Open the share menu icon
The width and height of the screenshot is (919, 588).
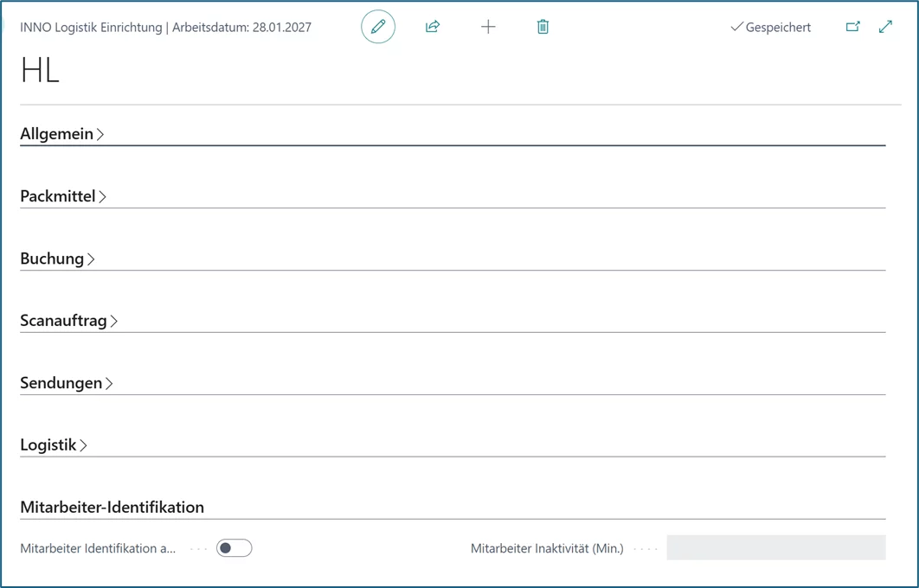433,27
